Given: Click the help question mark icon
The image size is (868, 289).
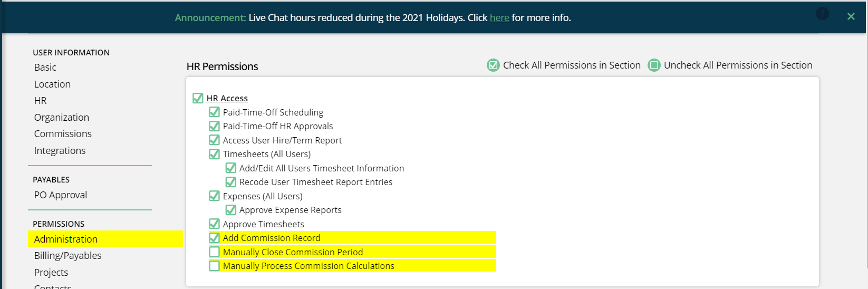Looking at the screenshot, I should pyautogui.click(x=822, y=14).
